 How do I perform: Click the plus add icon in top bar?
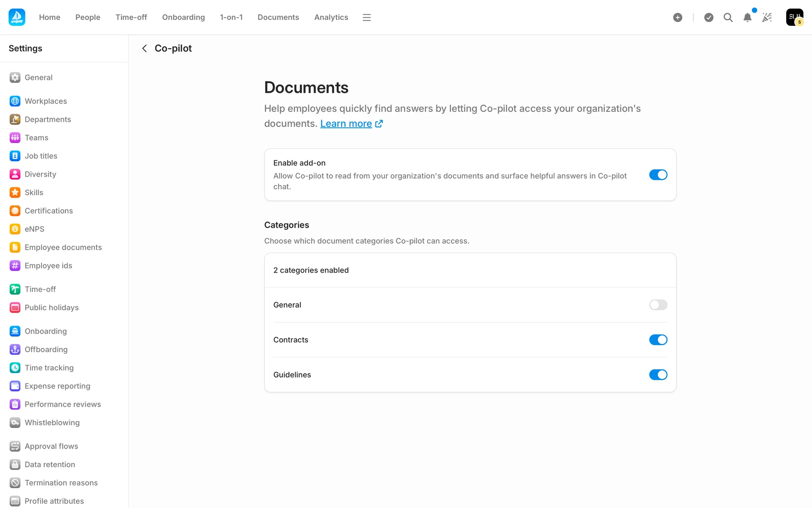[x=678, y=17]
